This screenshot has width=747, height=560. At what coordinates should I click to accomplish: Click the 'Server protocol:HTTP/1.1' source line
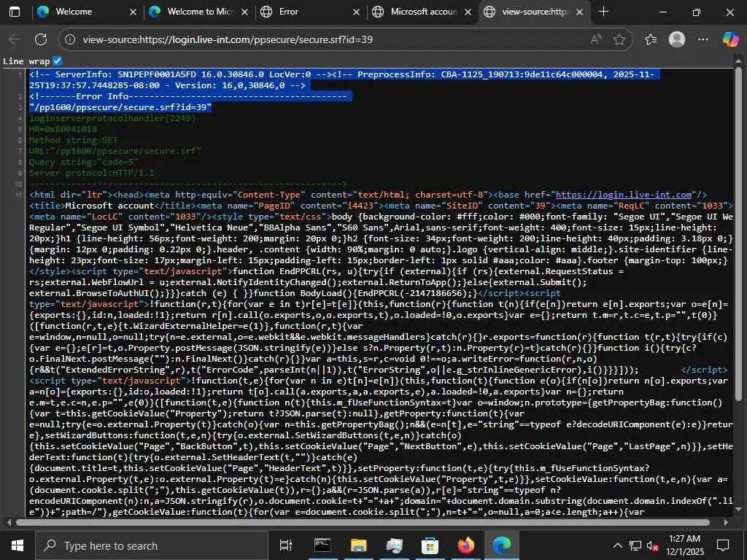tap(91, 173)
